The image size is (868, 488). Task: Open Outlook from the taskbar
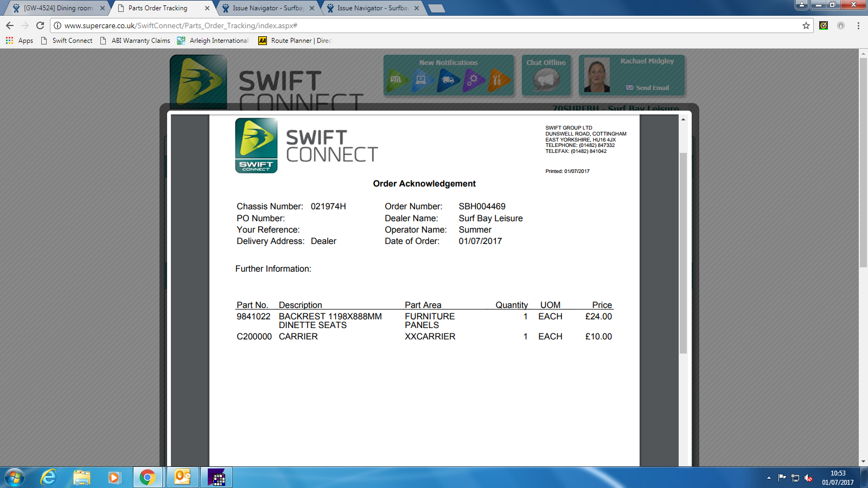coord(183,478)
